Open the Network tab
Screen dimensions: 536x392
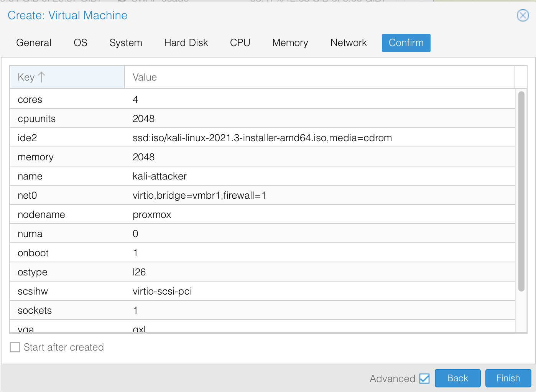pos(349,43)
